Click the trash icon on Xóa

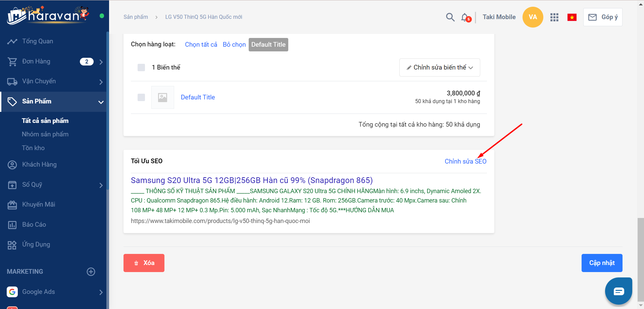coord(136,263)
